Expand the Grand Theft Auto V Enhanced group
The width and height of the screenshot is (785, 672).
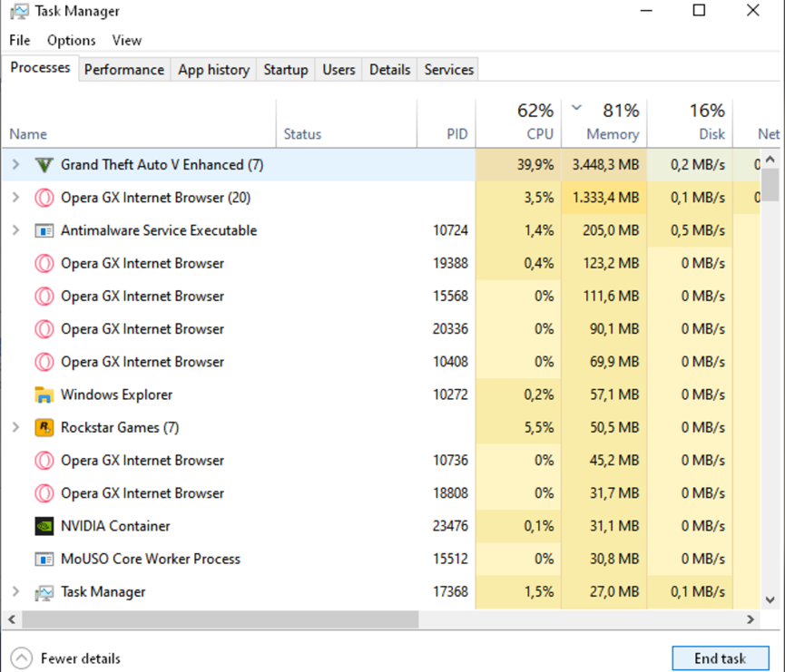(x=16, y=165)
